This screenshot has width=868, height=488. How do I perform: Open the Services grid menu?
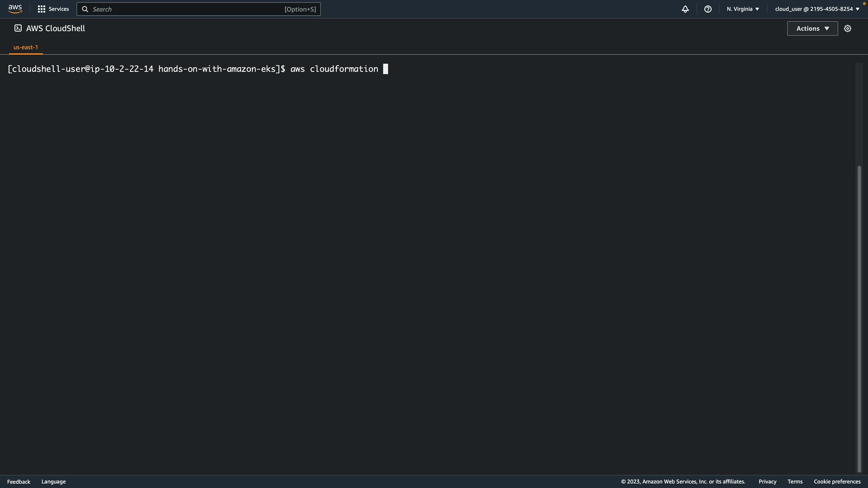[42, 9]
